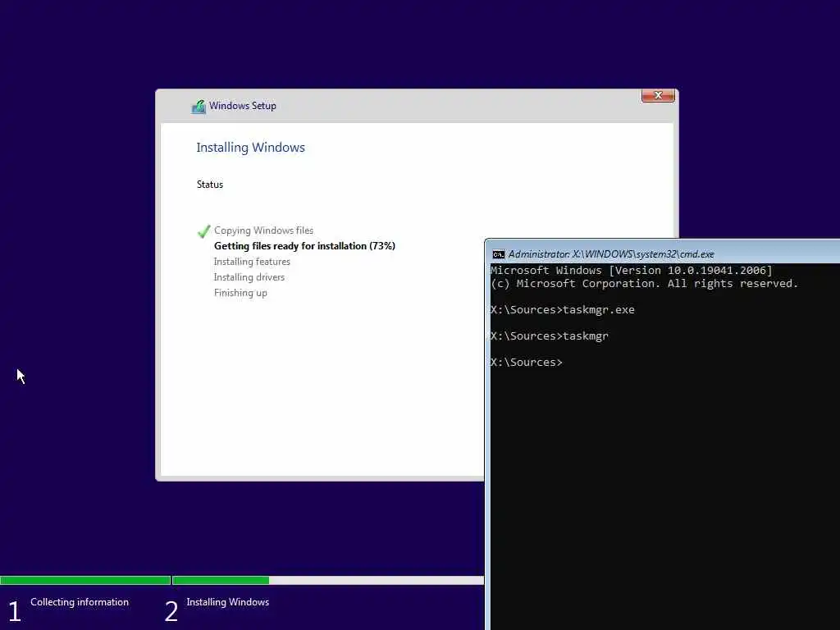Click the Windows Setup title icon
The width and height of the screenshot is (840, 630).
click(199, 106)
